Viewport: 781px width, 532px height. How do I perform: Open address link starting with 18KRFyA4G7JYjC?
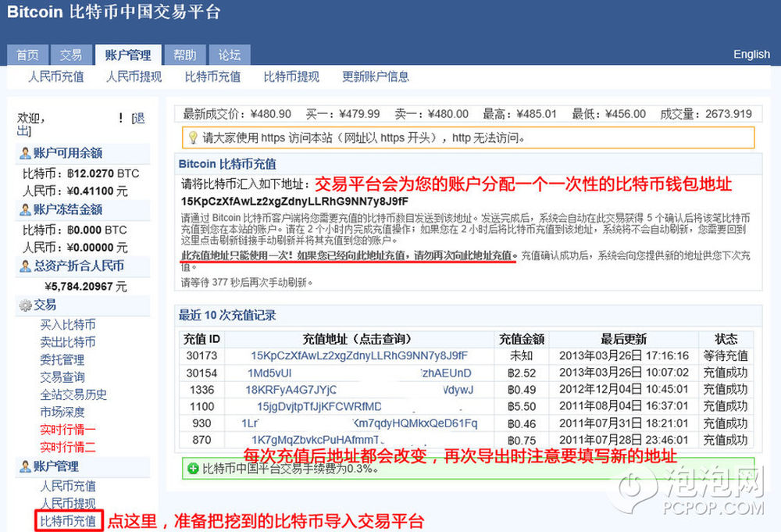pyautogui.click(x=359, y=390)
